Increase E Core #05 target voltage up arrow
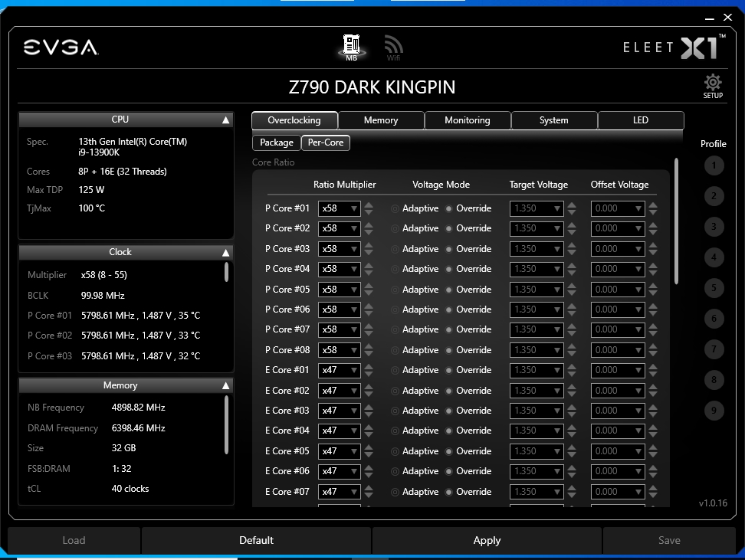The width and height of the screenshot is (745, 560). [572, 447]
